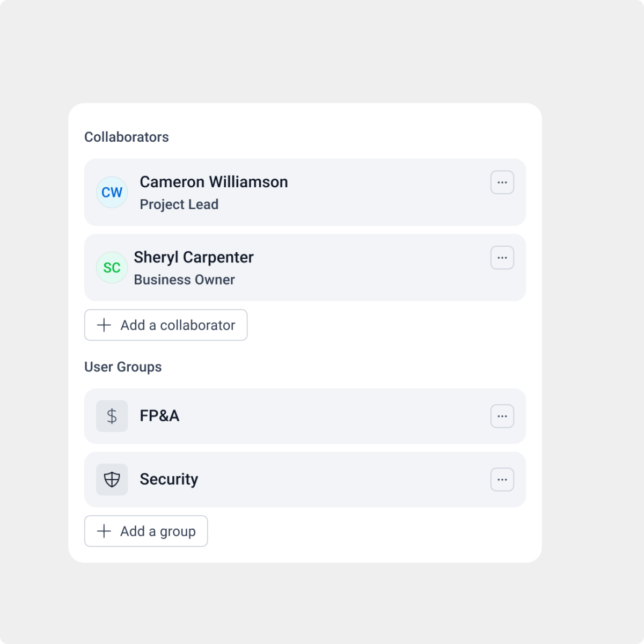Click the 'User Groups' section heading
This screenshot has width=644, height=644.
(x=123, y=367)
